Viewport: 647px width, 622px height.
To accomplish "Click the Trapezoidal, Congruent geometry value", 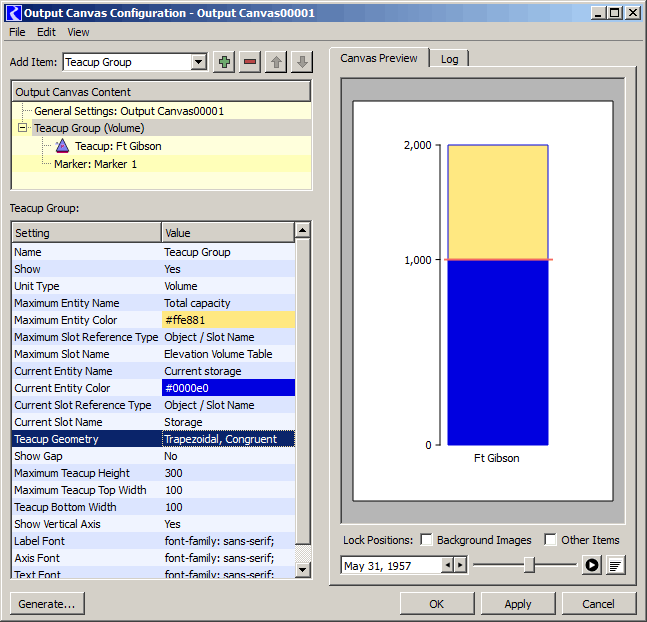I will click(x=228, y=439).
